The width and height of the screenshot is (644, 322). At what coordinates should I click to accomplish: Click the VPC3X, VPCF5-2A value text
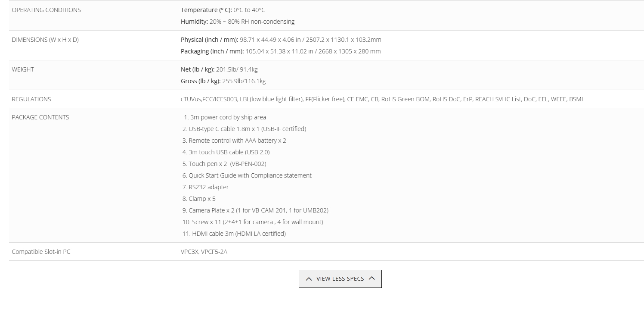(x=204, y=252)
